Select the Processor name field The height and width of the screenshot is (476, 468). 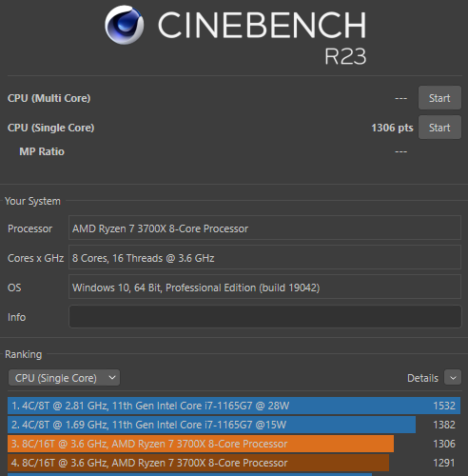(x=265, y=228)
